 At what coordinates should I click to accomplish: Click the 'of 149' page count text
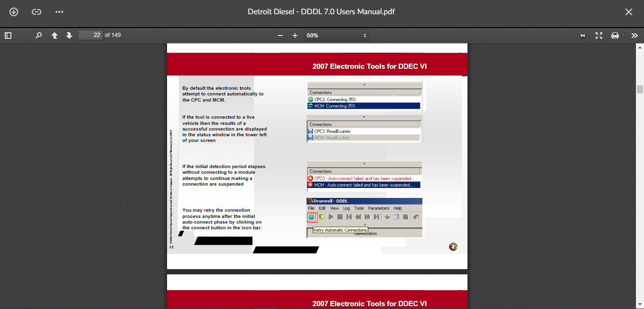[113, 35]
